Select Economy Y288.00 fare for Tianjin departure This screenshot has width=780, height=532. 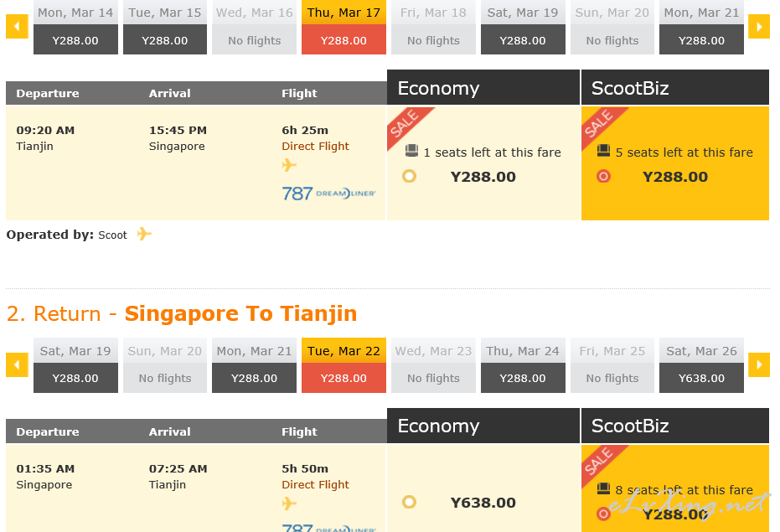pyautogui.click(x=410, y=176)
